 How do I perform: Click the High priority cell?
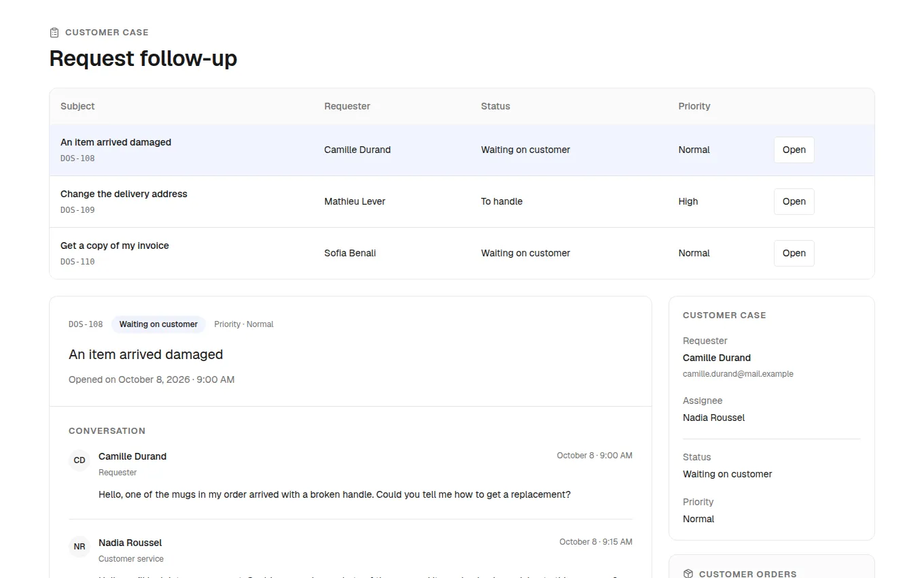pos(688,201)
